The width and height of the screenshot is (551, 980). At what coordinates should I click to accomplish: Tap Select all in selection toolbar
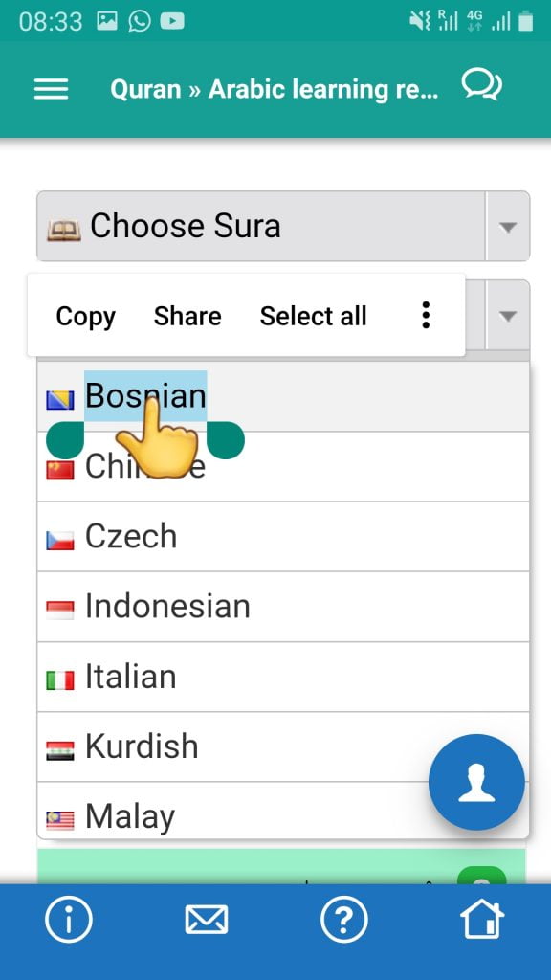[313, 316]
